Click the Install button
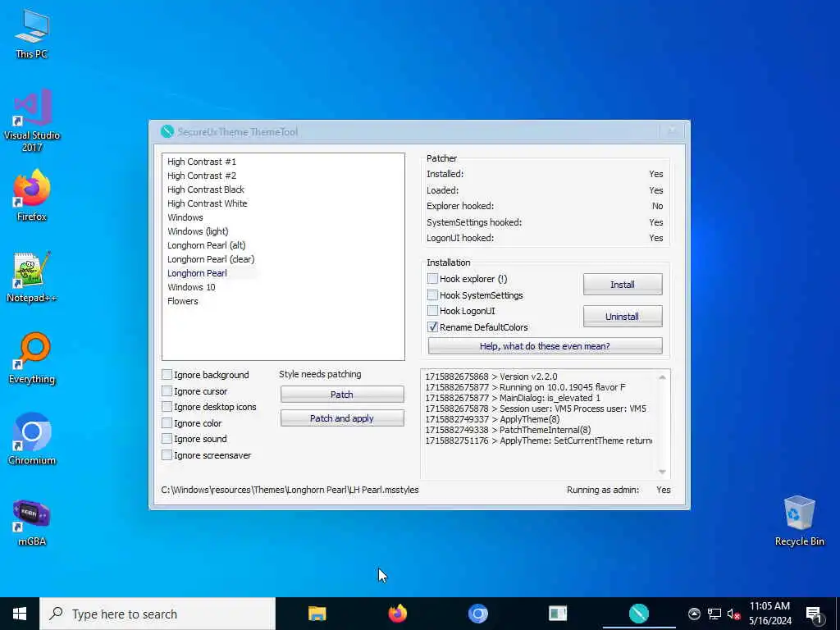Screen dimensions: 840x630 [623, 285]
